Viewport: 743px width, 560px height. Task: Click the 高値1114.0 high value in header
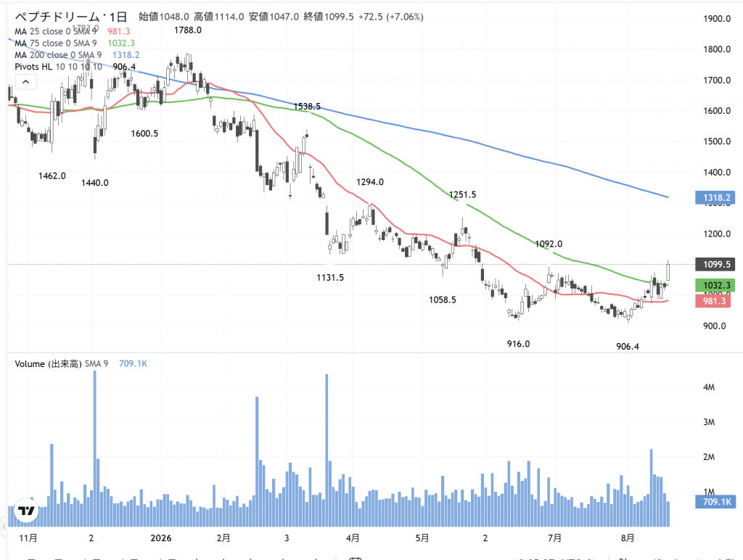point(219,17)
